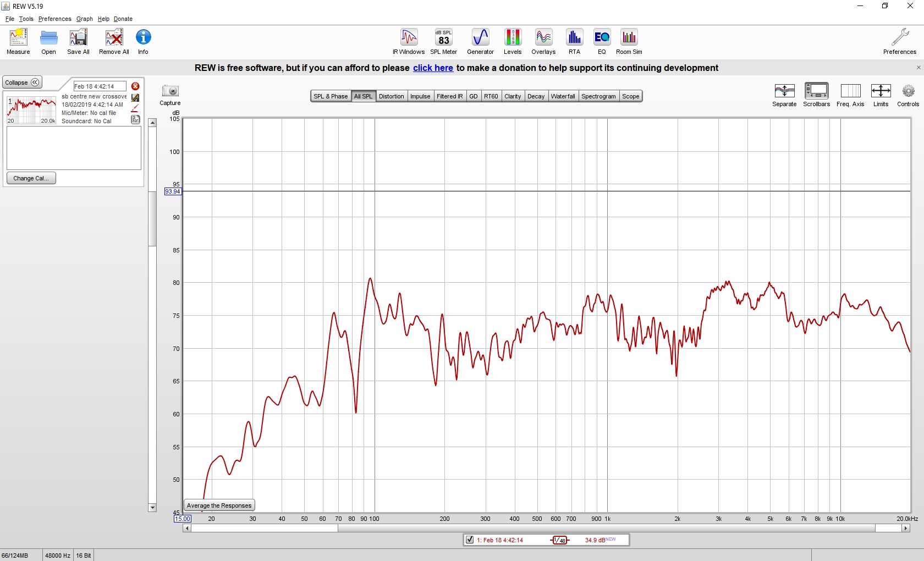Remove measurement with red X icon
This screenshot has width=924, height=561.
tap(135, 86)
